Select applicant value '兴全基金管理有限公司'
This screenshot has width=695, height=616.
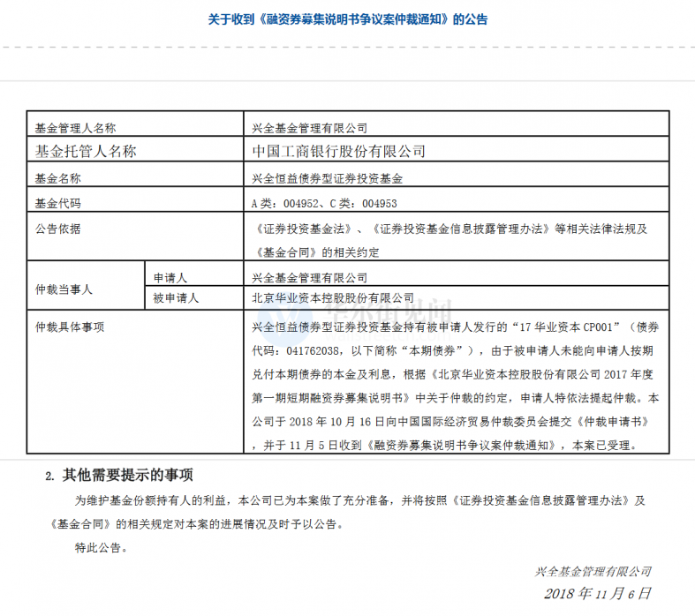pos(309,278)
